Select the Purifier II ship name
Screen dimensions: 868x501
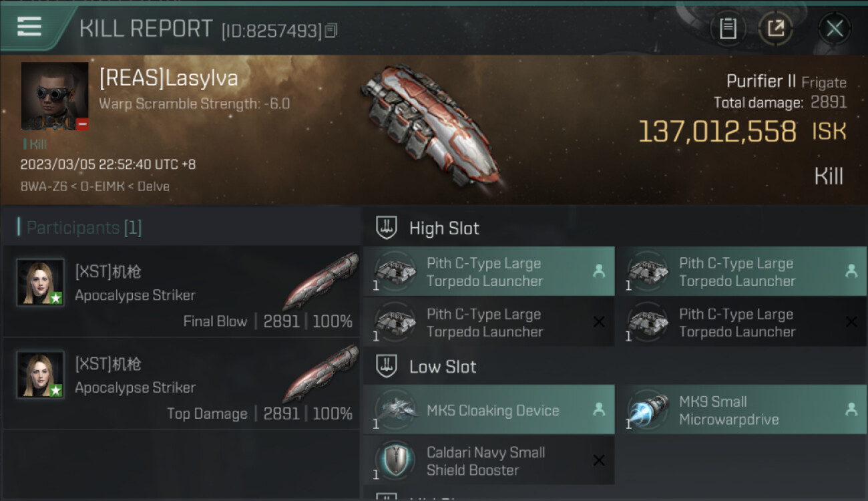click(761, 81)
